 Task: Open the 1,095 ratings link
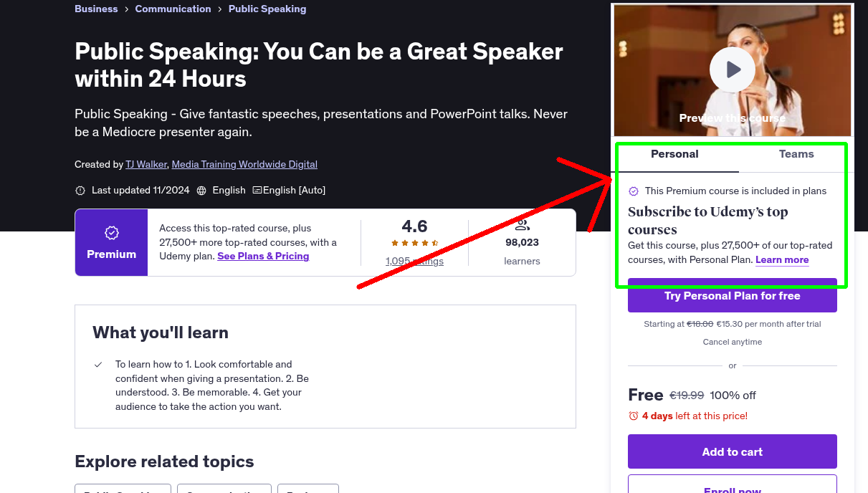pyautogui.click(x=414, y=261)
